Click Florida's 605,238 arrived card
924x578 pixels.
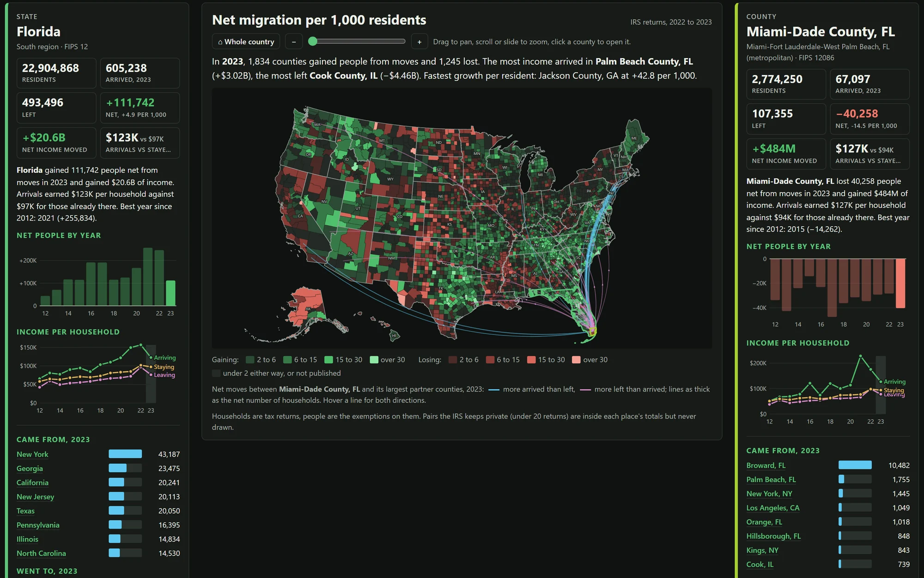(x=140, y=73)
